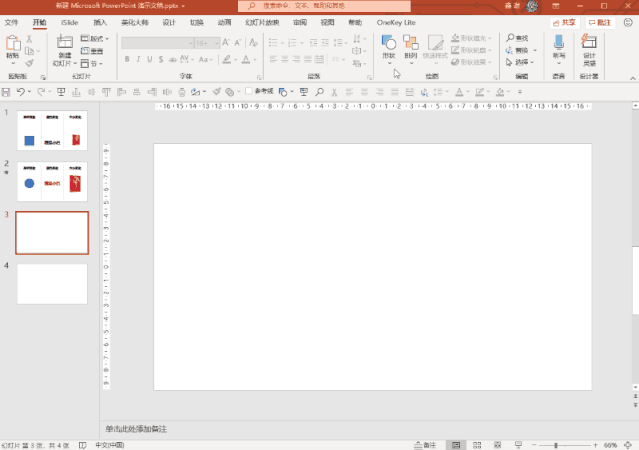Switch to the 设计 tab
This screenshot has width=639, height=450.
[169, 21]
